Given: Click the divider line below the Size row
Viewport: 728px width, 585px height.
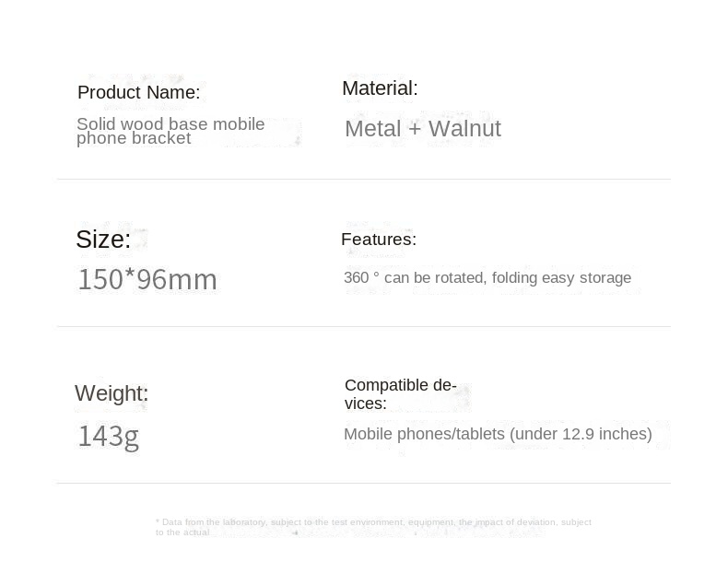Looking at the screenshot, I should coord(363,326).
